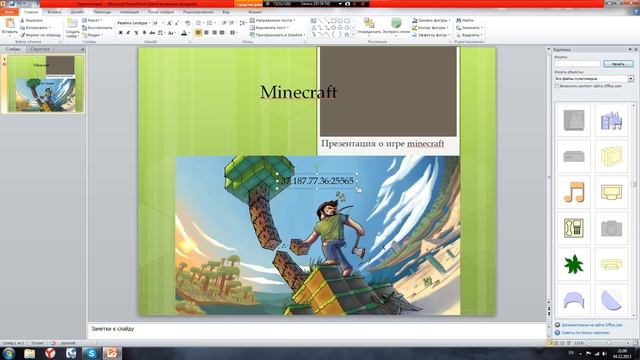Screen dimensions: 640x360
Task: Open the Arrange (Упорядочить) menu
Action: click(x=369, y=26)
